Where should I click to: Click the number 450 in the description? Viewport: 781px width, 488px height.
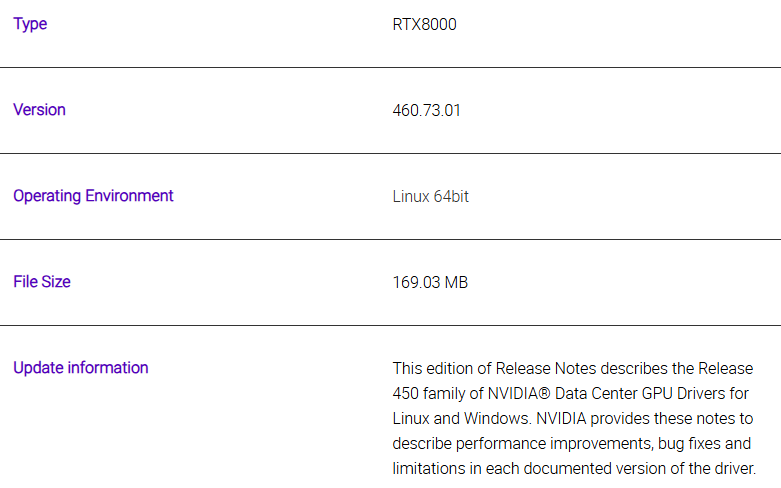click(x=406, y=393)
